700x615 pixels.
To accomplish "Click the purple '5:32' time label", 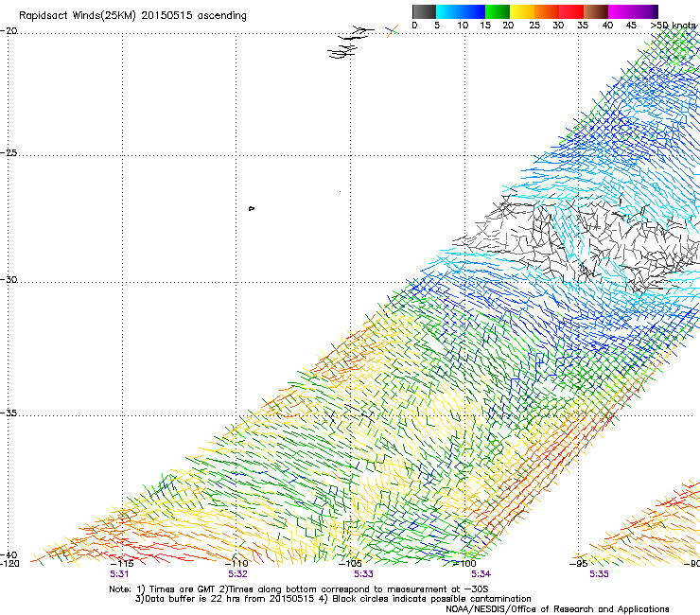I will 237,574.
